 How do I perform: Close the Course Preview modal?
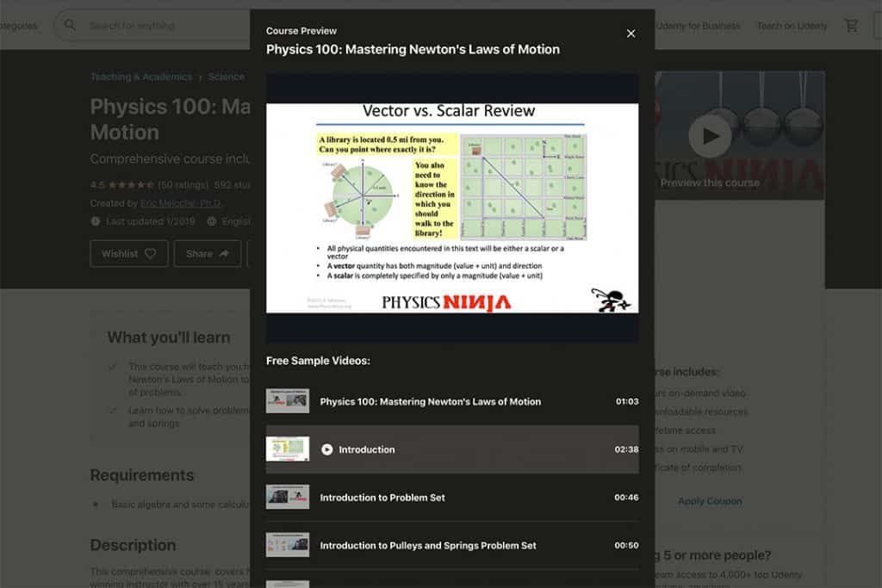[x=630, y=34]
